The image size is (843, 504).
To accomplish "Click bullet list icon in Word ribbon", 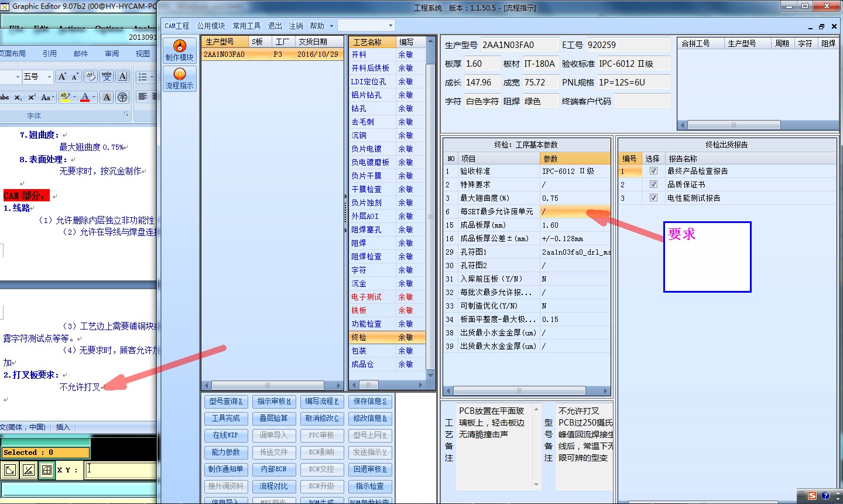I will coord(143,77).
